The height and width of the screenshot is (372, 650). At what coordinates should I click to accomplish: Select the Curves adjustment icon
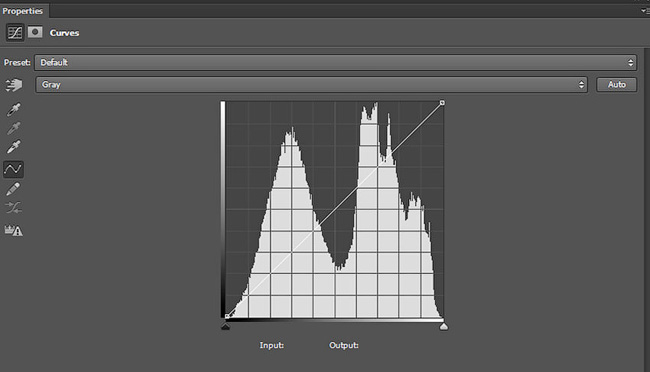tap(15, 32)
